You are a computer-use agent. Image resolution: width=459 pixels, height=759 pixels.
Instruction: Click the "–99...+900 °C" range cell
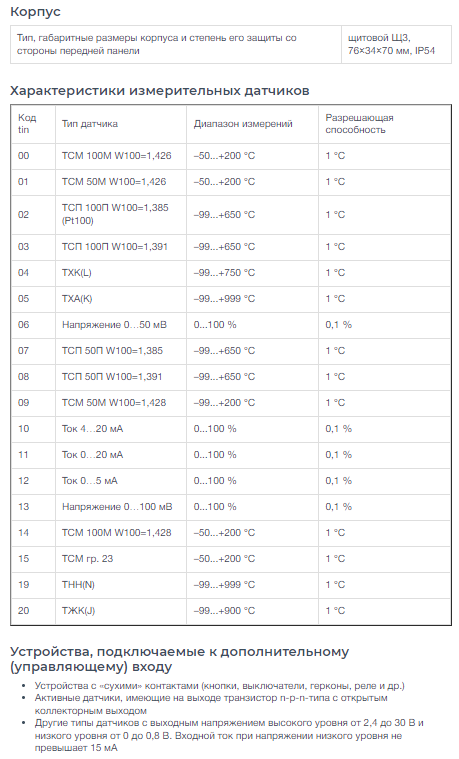252,611
